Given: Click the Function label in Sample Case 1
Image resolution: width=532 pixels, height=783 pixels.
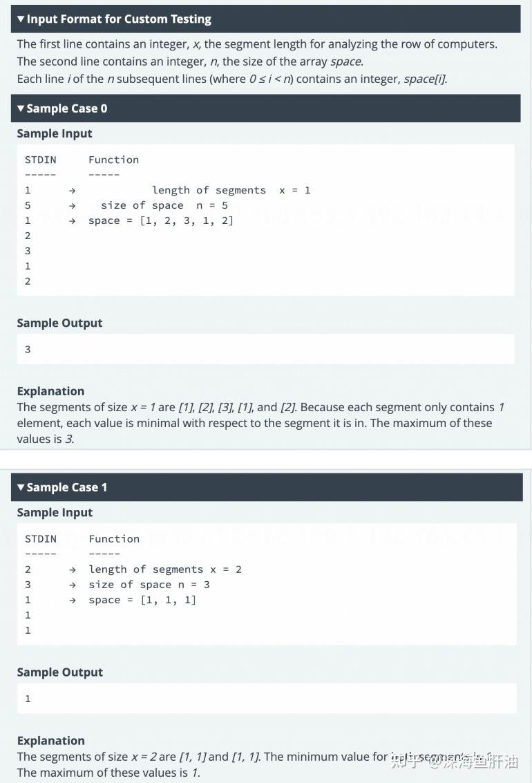Looking at the screenshot, I should click(x=114, y=539).
